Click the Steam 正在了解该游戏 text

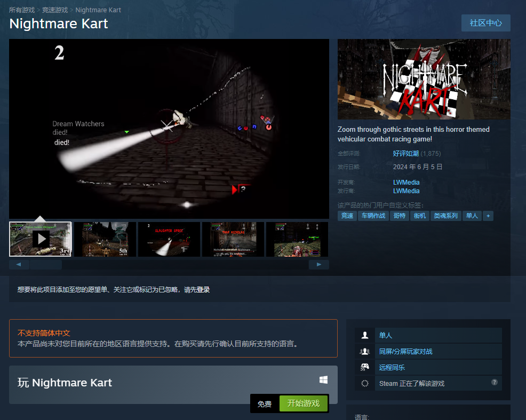(412, 383)
